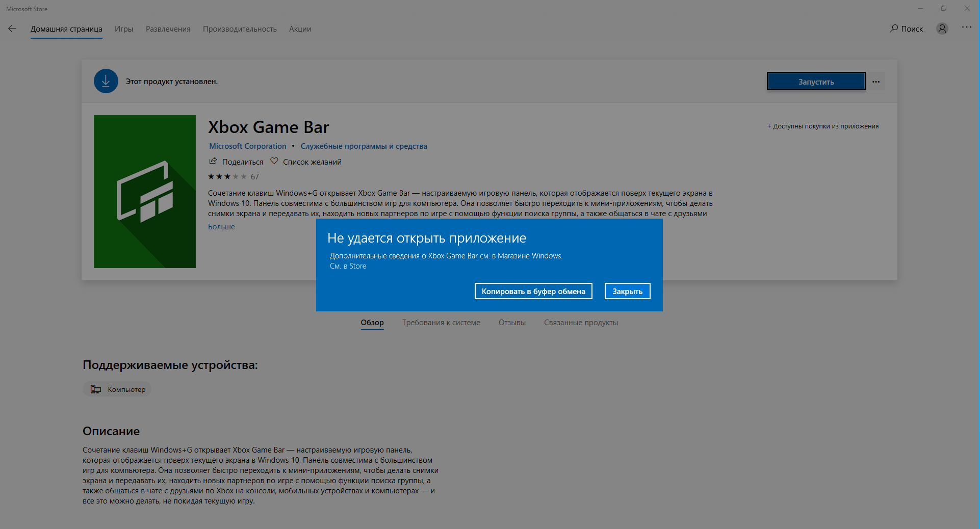Screen dimensions: 980x529
Task: Click the star rating row
Action: tap(227, 177)
